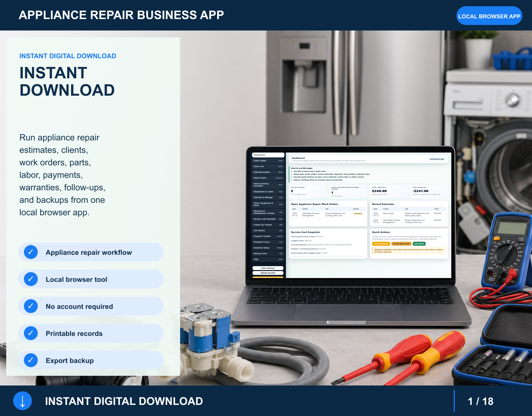Screen dimensions: 532x416
Task: Click the checkmark icon beside Appliance repair workflow
Action: [31, 252]
